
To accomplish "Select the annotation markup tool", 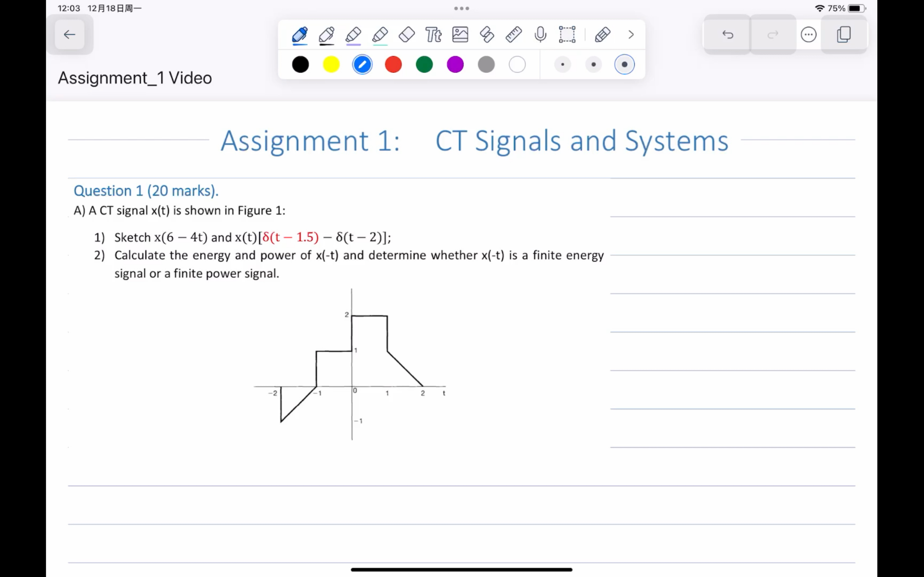I will click(x=602, y=35).
